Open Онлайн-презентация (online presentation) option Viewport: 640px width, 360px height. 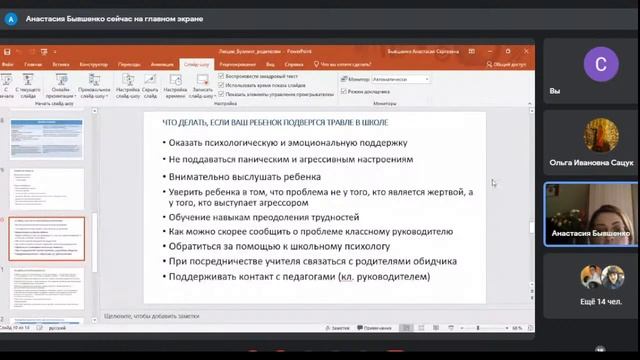coord(61,86)
